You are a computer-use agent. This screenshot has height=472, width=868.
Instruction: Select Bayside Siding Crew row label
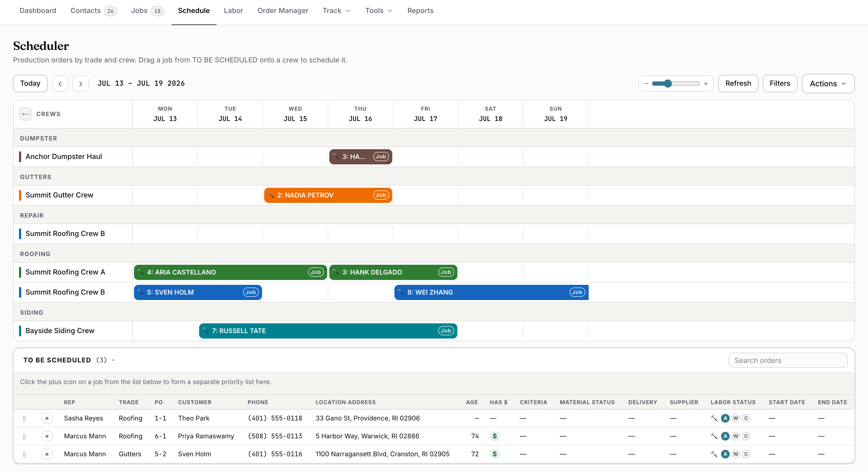pyautogui.click(x=60, y=330)
